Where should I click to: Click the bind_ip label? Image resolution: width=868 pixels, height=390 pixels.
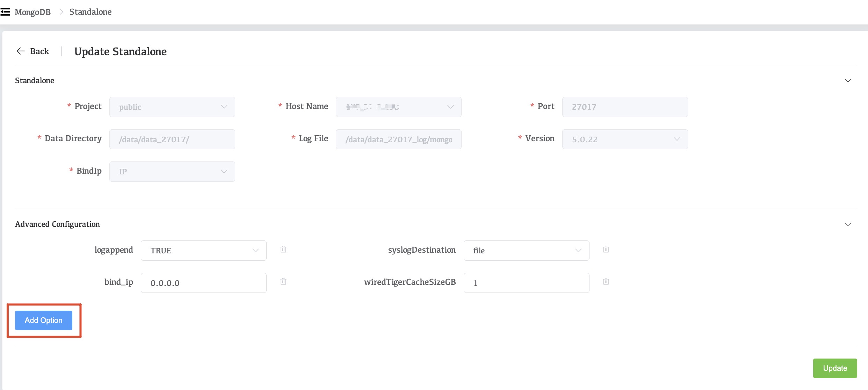119,282
